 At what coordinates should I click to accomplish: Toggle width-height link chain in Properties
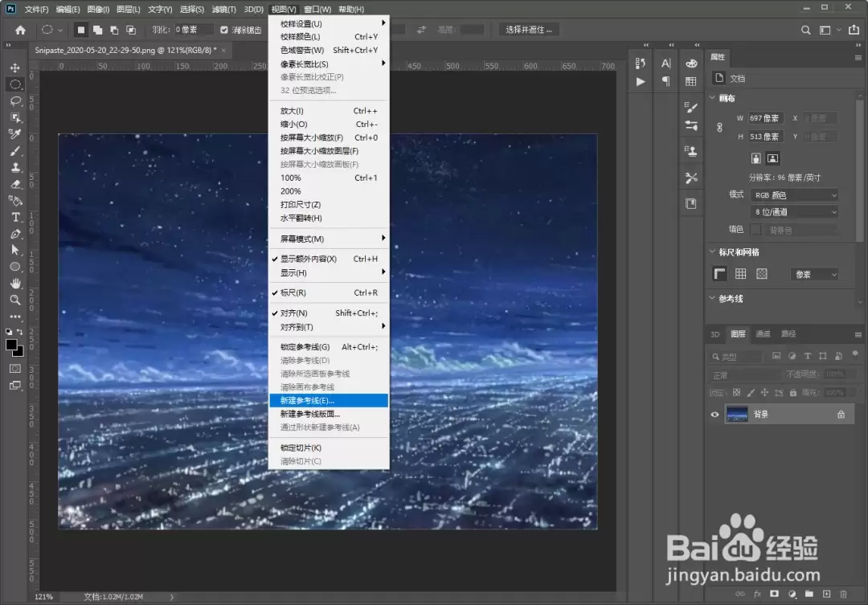point(719,127)
